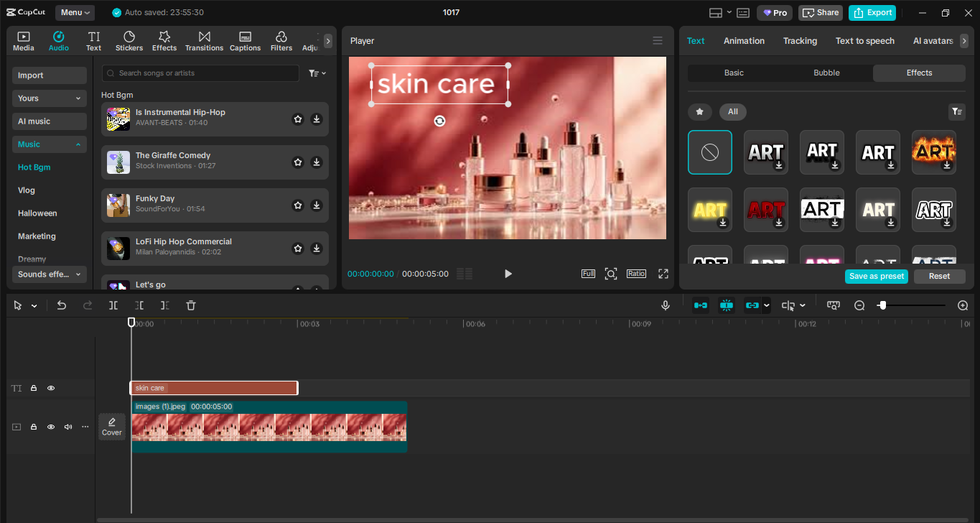Delete the selected clip with the trash icon
Image resolution: width=980 pixels, height=523 pixels.
click(x=190, y=305)
